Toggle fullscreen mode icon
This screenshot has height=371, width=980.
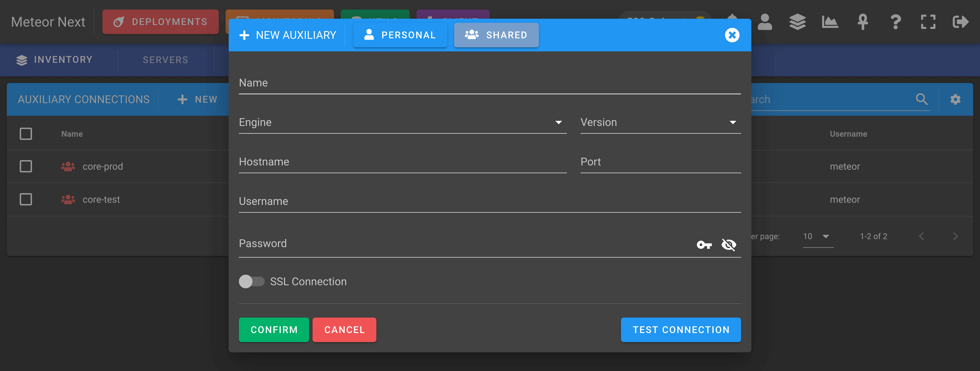pyautogui.click(x=928, y=22)
